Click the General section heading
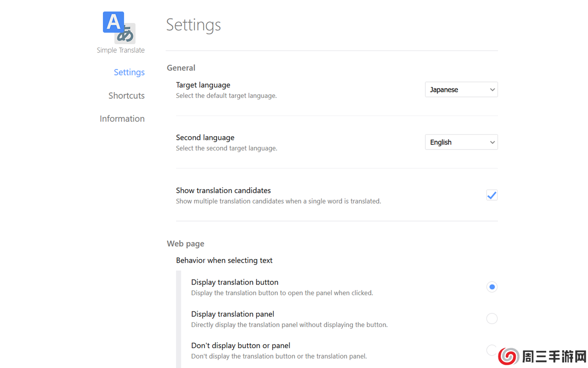 181,68
